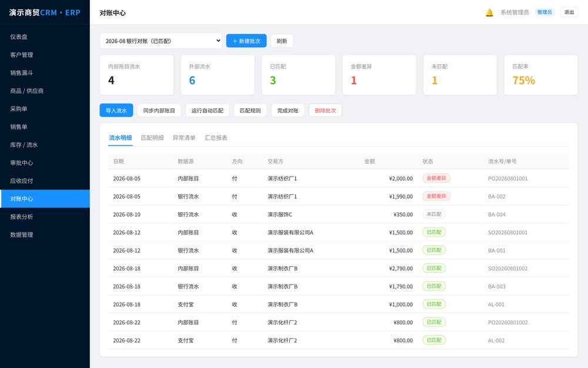Click amount ¥2,790.00
The width and height of the screenshot is (588, 368).
401,268
